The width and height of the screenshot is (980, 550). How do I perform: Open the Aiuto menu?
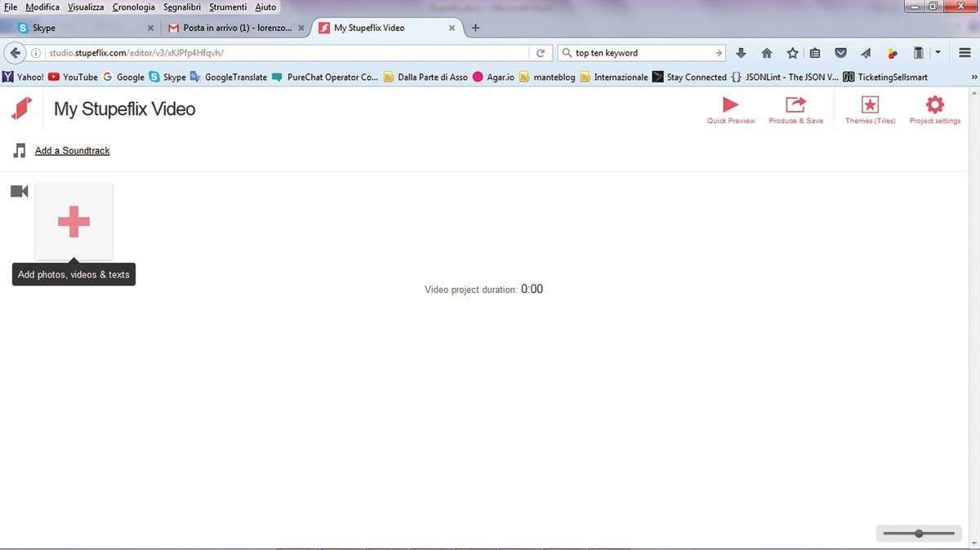(x=265, y=7)
